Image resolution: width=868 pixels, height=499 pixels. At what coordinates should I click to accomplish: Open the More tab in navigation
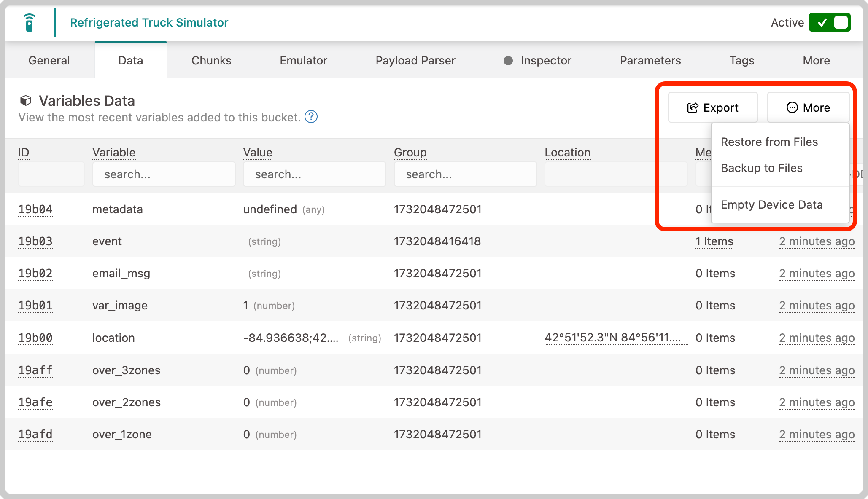pyautogui.click(x=816, y=61)
